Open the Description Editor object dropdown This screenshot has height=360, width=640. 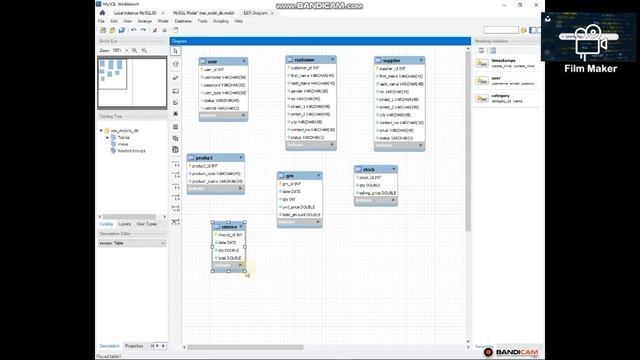[132, 243]
